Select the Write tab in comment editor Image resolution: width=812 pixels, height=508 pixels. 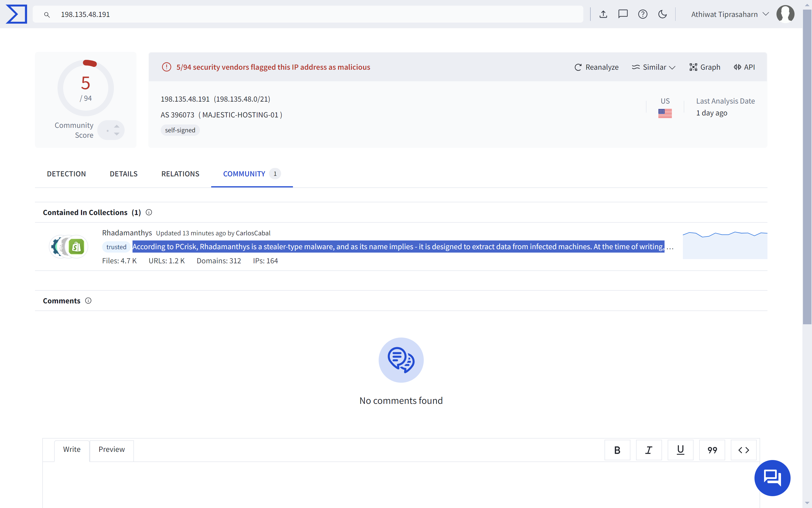tap(72, 450)
